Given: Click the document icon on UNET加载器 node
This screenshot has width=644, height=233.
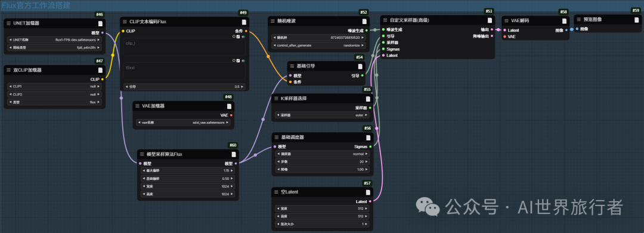Looking at the screenshot, I should point(100,23).
